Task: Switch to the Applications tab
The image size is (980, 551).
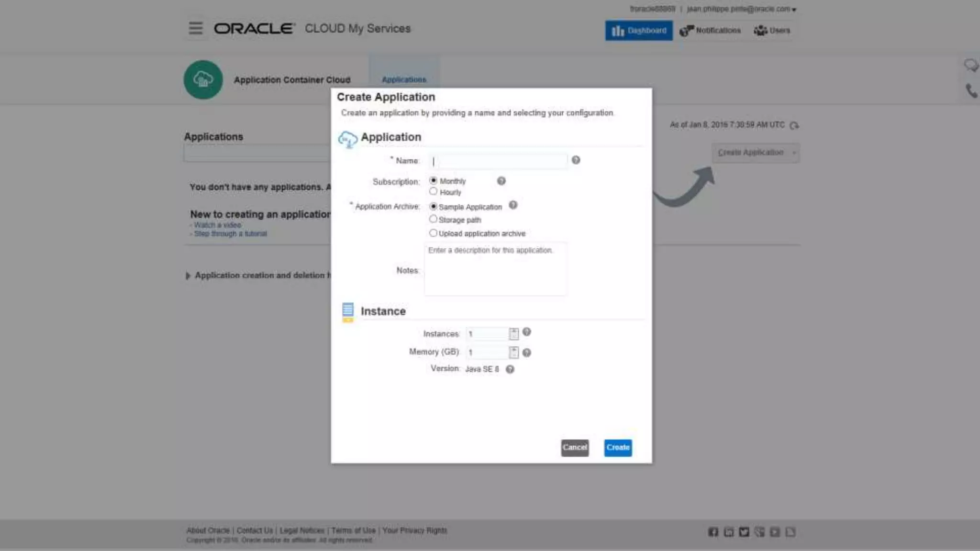Action: (x=404, y=79)
